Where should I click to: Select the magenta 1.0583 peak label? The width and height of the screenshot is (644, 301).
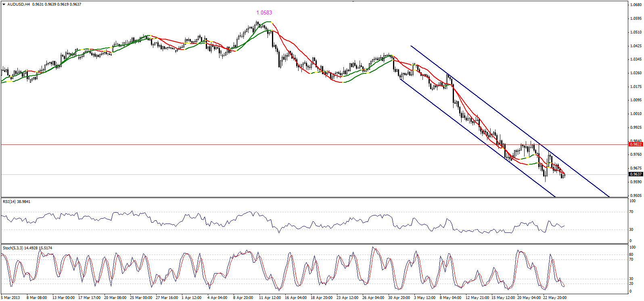point(264,13)
